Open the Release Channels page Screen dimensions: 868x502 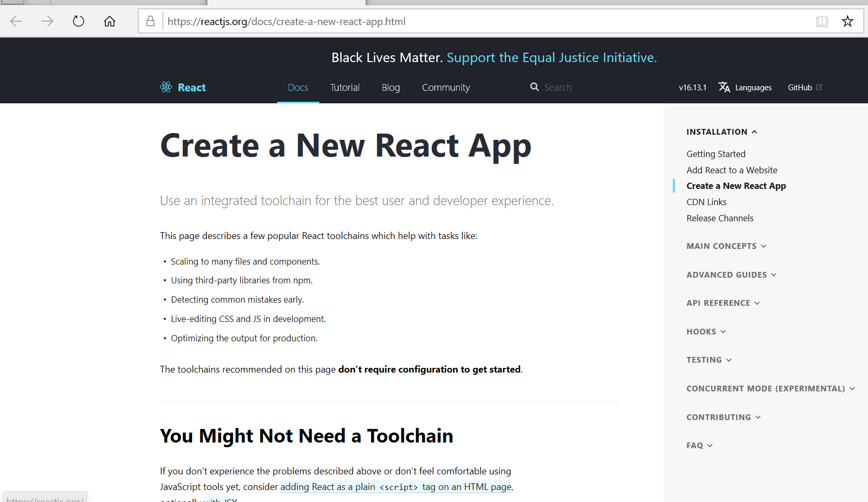point(720,218)
